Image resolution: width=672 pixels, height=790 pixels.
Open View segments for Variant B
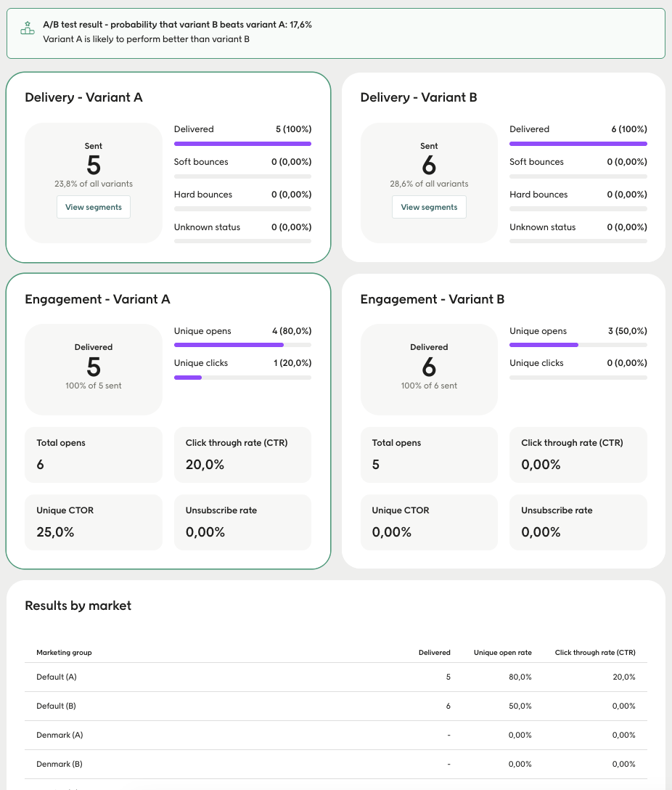click(x=429, y=207)
